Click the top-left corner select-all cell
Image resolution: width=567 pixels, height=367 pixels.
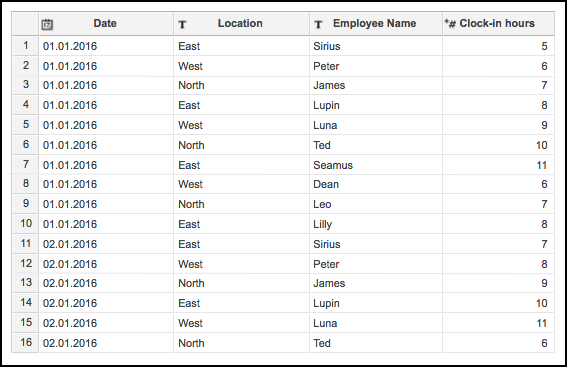(x=25, y=24)
